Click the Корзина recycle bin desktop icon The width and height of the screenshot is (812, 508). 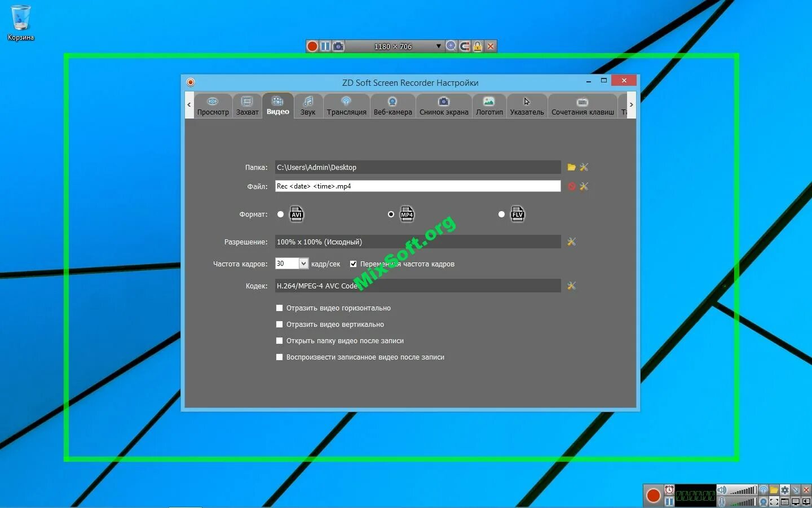click(x=21, y=23)
